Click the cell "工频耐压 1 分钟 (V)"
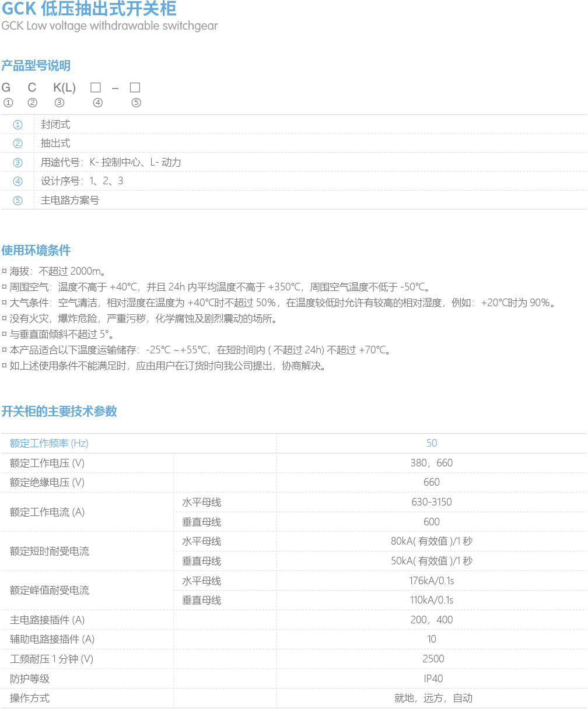Viewport: 588px width, 709px height. click(52, 659)
